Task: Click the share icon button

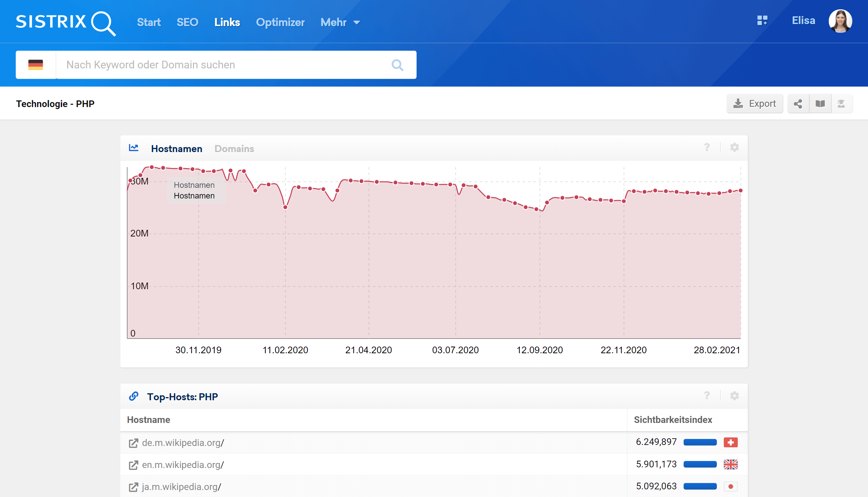Action: tap(798, 104)
